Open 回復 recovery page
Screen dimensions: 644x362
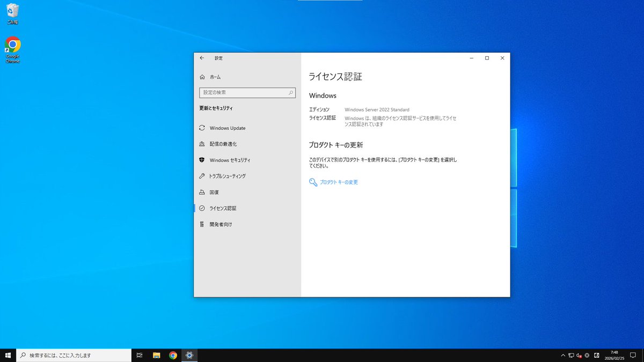coord(247,192)
